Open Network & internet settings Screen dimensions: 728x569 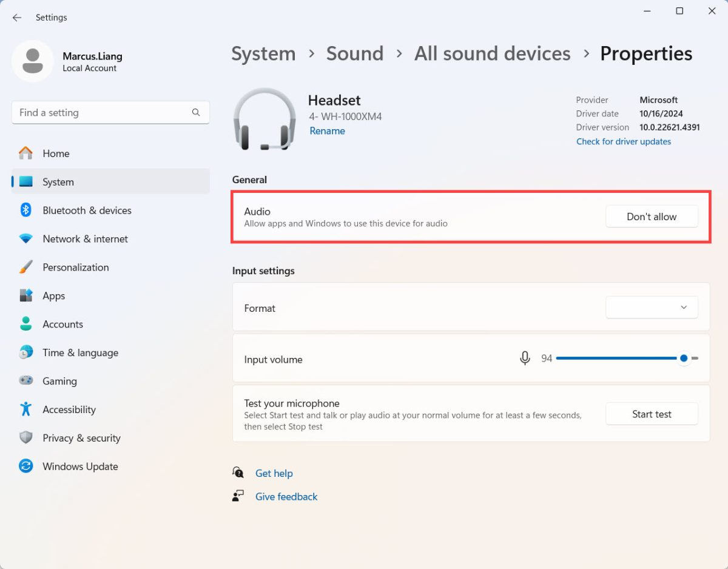point(85,239)
